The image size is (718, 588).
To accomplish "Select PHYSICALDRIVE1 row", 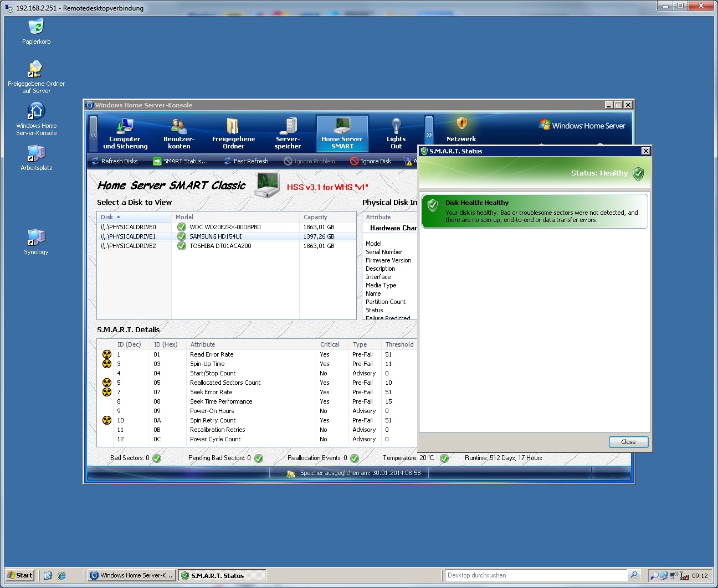I will [227, 236].
